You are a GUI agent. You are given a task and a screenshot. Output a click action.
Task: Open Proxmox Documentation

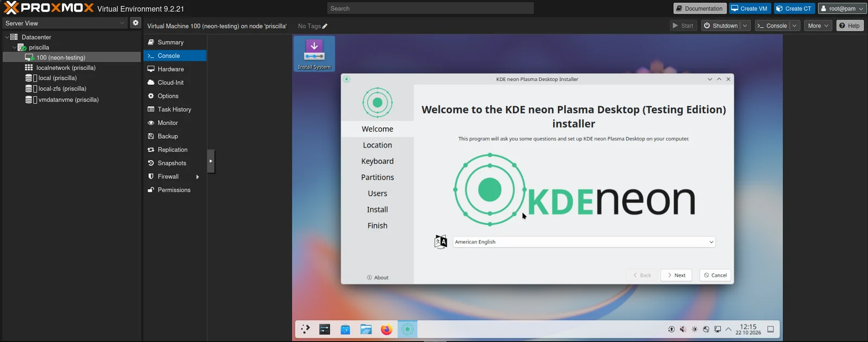tap(699, 9)
